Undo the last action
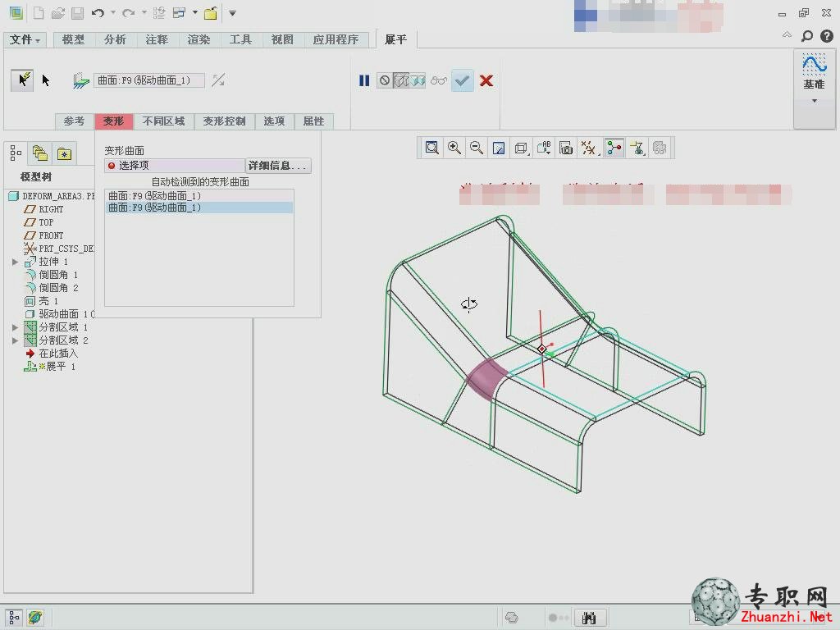 click(98, 13)
